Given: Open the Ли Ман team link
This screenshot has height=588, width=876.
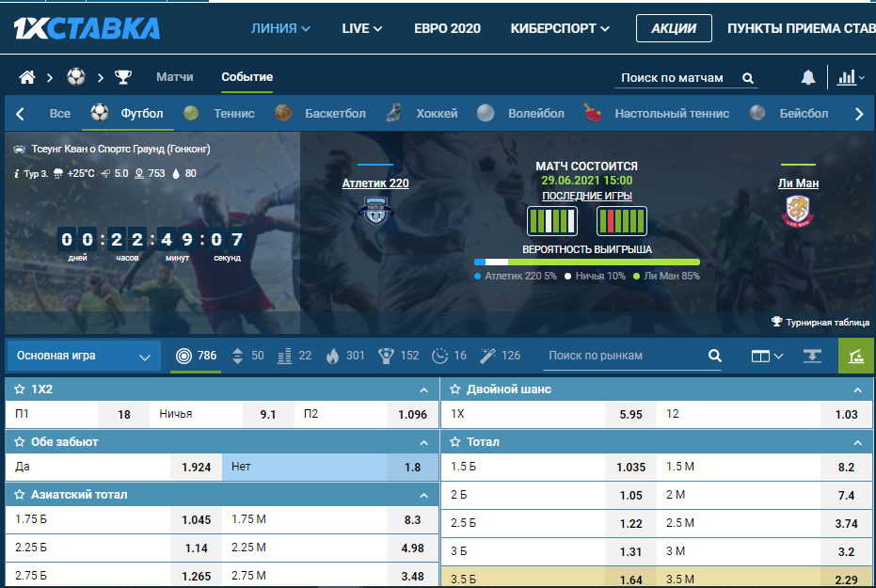Looking at the screenshot, I should [798, 183].
